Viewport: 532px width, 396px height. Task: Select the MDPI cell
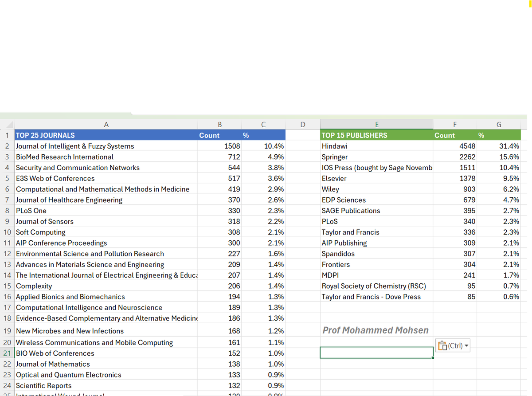tap(376, 275)
